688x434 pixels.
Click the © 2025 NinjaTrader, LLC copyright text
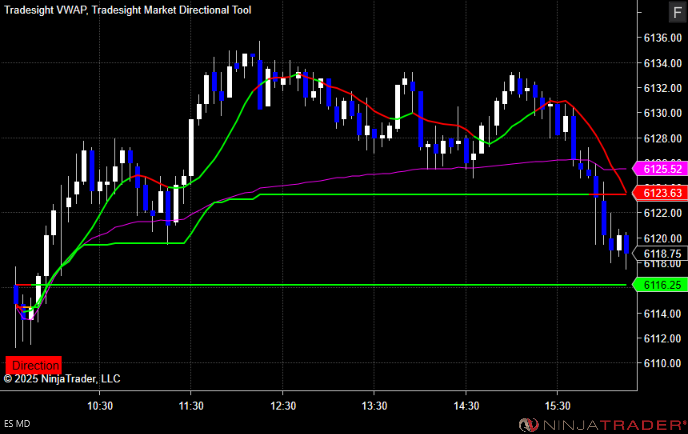pyautogui.click(x=62, y=379)
